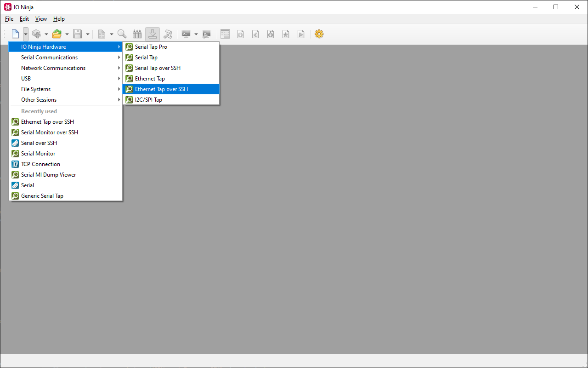This screenshot has height=368, width=588.
Task: Click the list pane toolbar icon
Action: pos(225,34)
